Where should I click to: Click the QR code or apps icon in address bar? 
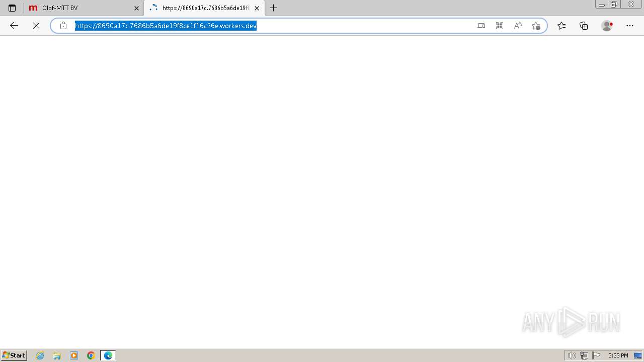click(x=500, y=26)
